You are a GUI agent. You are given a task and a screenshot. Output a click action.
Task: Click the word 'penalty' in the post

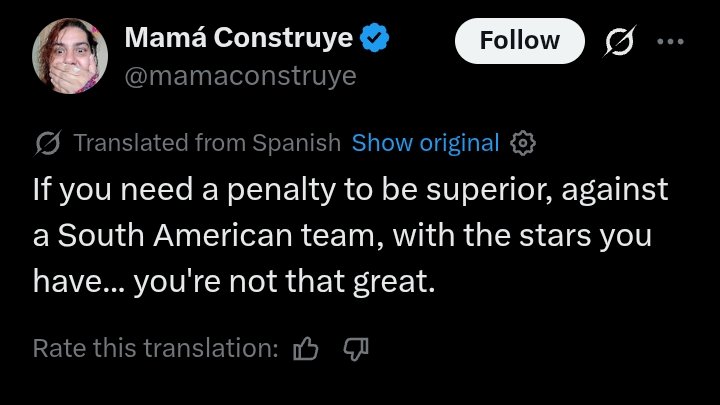tap(281, 190)
